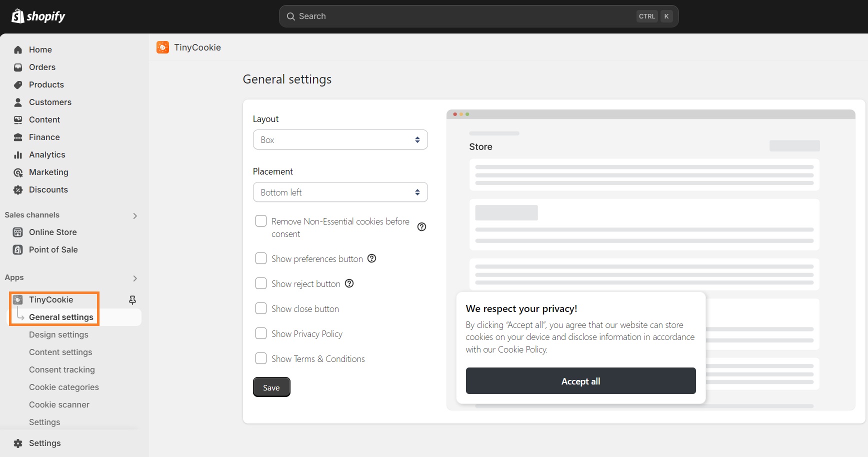Click the Save button
This screenshot has width=868, height=457.
[x=271, y=386]
